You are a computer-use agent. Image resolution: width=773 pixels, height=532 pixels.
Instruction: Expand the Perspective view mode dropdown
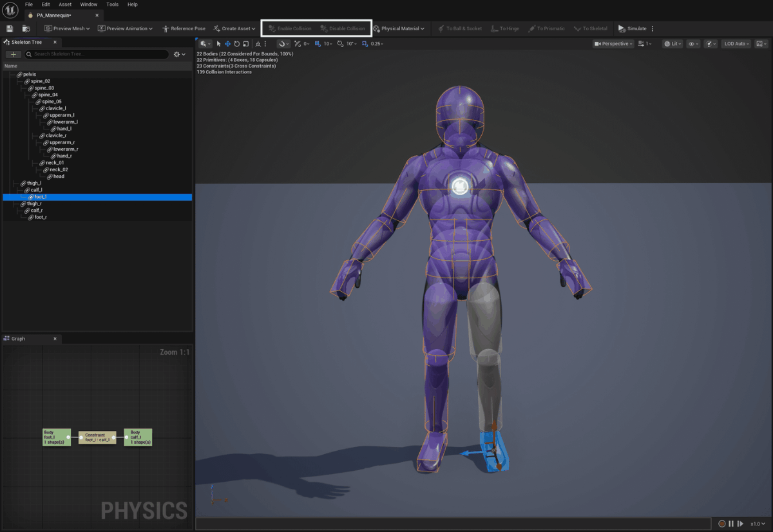[613, 44]
